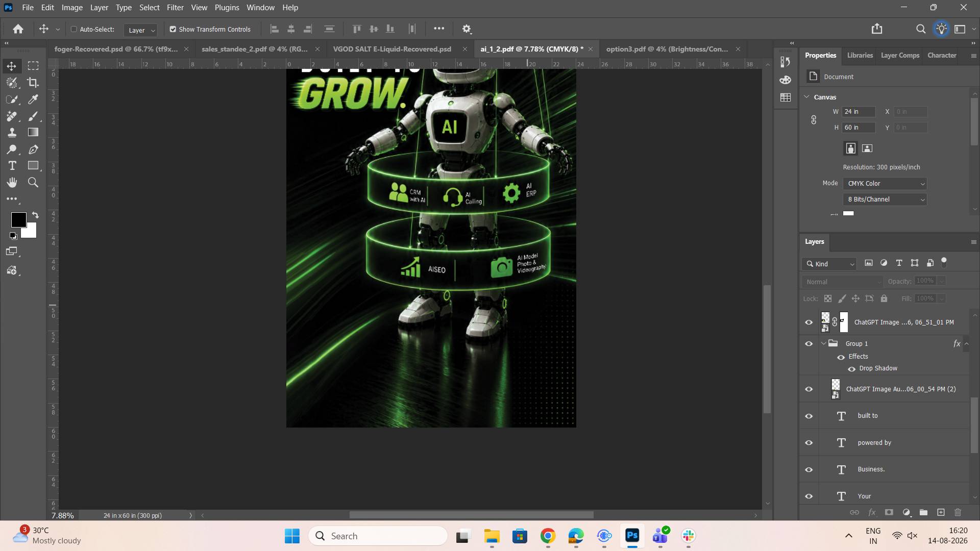Click the canvas width input field
This screenshot has width=980, height=551.
pyautogui.click(x=859, y=112)
